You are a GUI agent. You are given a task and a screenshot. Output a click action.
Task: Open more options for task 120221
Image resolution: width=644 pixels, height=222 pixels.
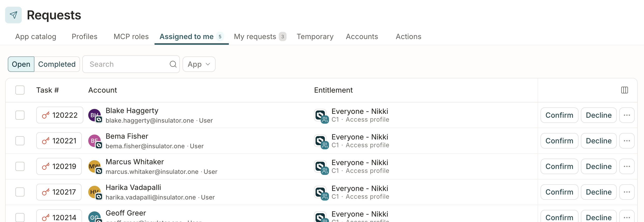click(x=627, y=141)
